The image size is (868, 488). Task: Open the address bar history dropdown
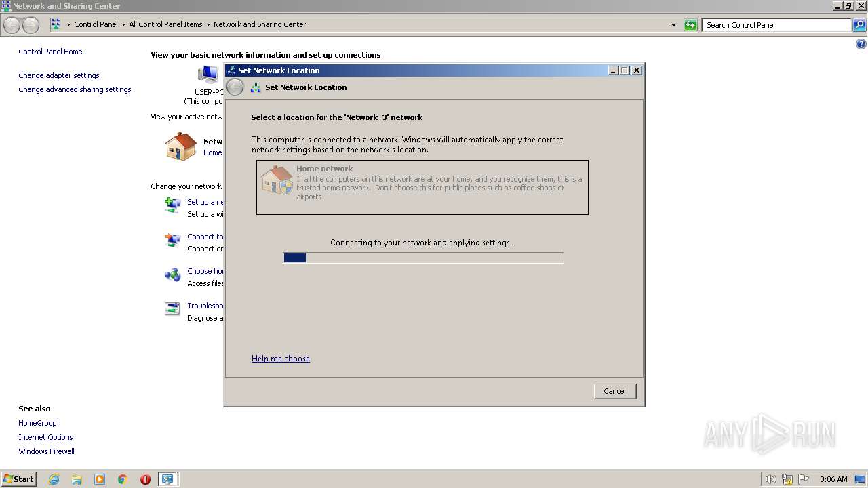coord(673,25)
